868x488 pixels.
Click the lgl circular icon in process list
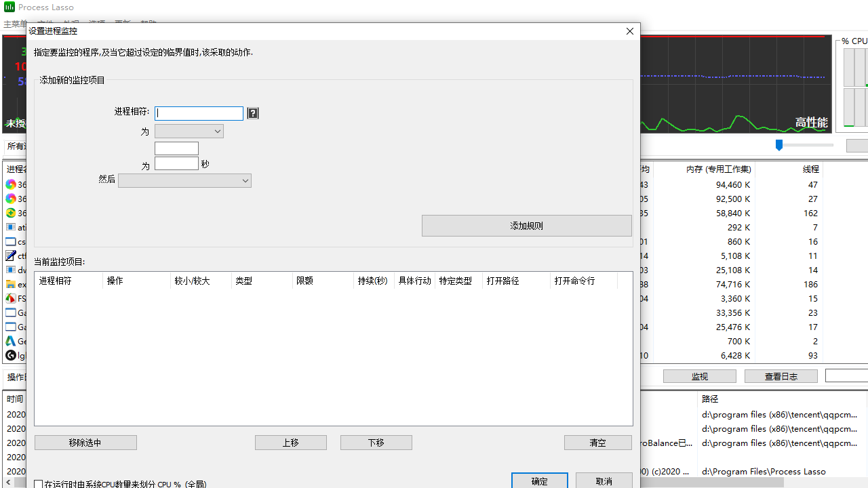(11, 355)
